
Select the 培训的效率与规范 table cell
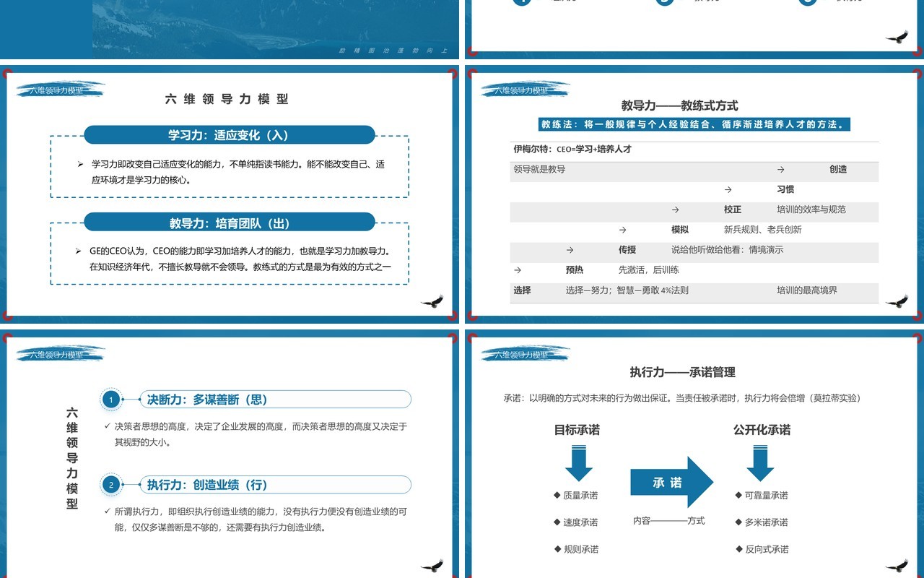(811, 210)
